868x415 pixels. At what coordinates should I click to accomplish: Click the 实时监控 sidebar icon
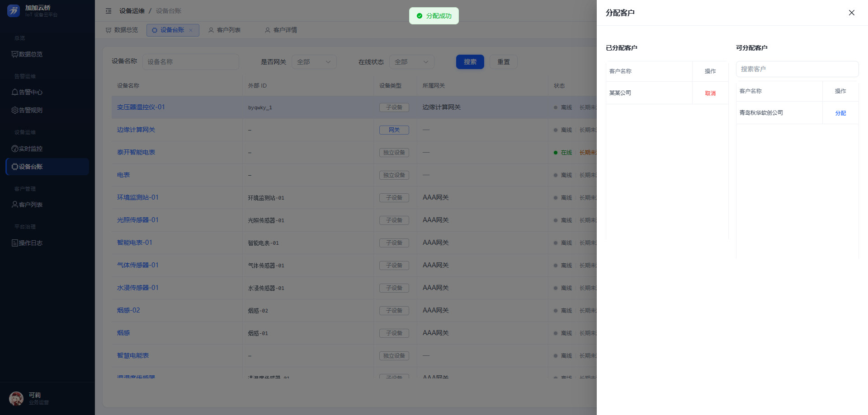(x=15, y=149)
